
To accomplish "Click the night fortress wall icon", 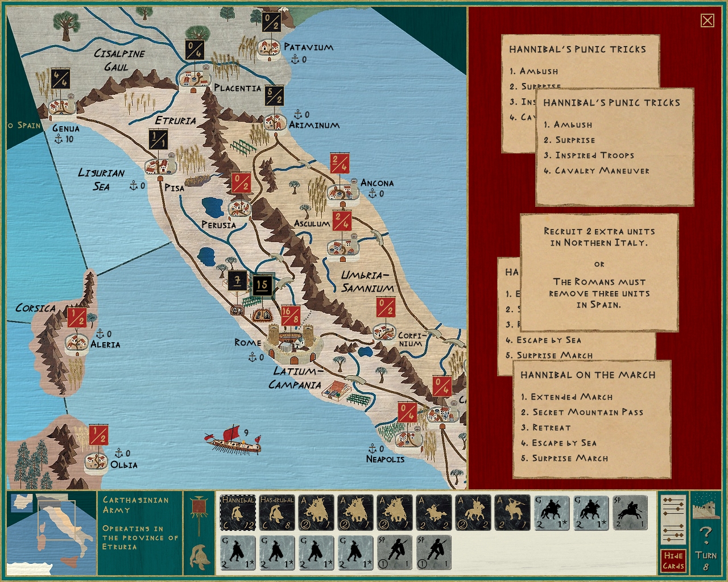I will (706, 506).
